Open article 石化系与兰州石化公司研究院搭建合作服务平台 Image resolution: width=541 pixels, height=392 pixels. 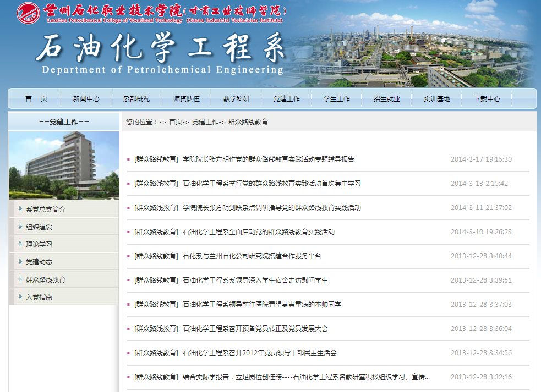252,256
